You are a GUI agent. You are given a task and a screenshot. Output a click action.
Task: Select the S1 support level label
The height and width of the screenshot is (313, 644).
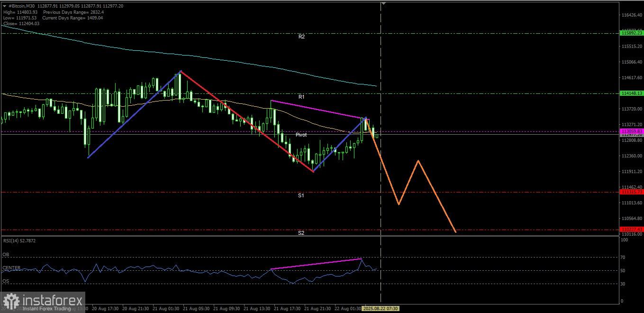point(301,195)
